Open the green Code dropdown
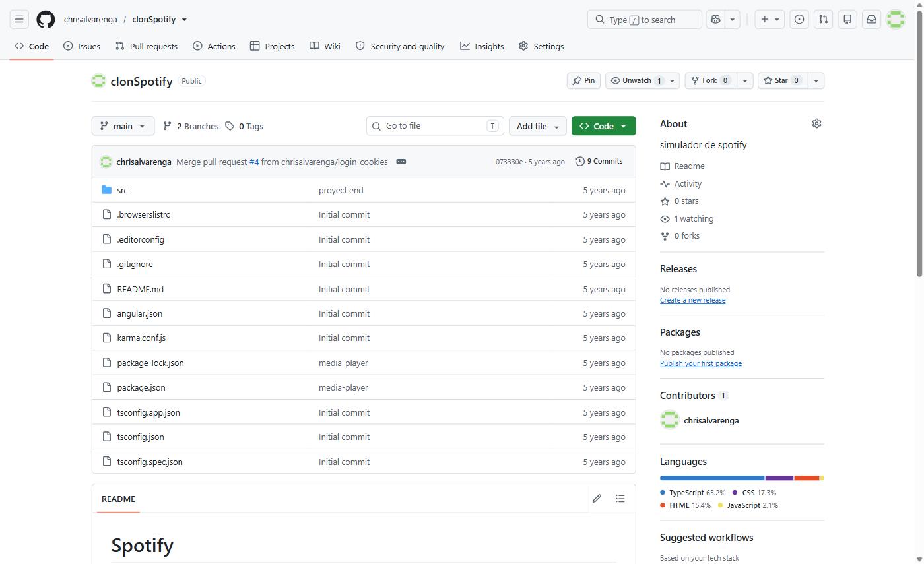Viewport: 924px width, 564px height. (603, 126)
